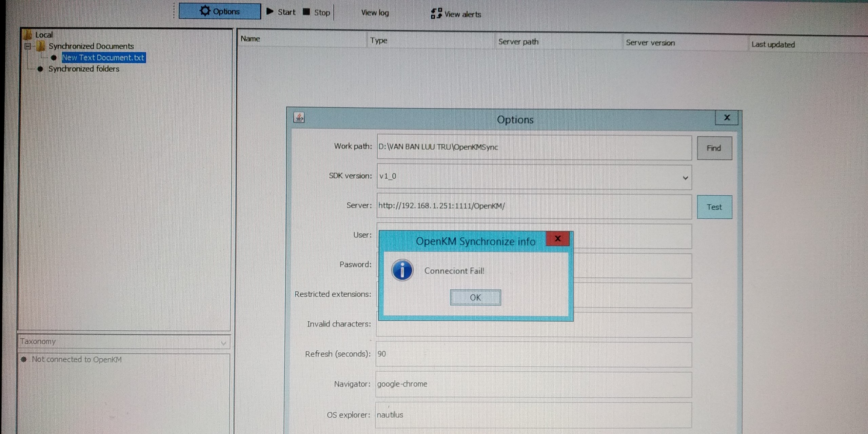Viewport: 868px width, 434px height.
Task: Click the Test server connection button
Action: (x=714, y=207)
